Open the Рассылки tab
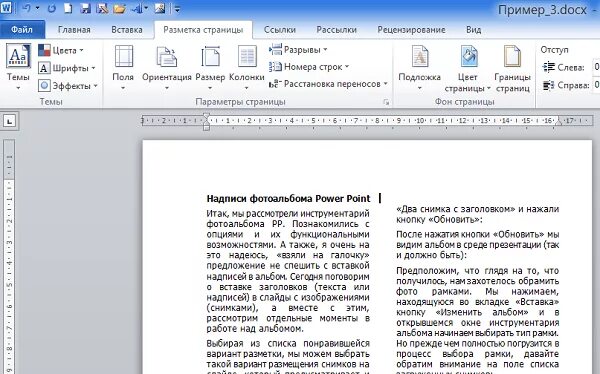This screenshot has width=600, height=374. click(x=336, y=29)
